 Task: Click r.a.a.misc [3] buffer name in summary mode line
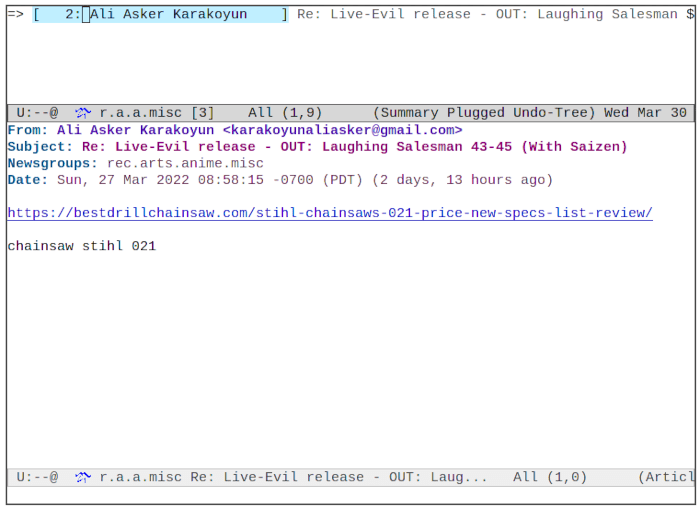pyautogui.click(x=156, y=113)
